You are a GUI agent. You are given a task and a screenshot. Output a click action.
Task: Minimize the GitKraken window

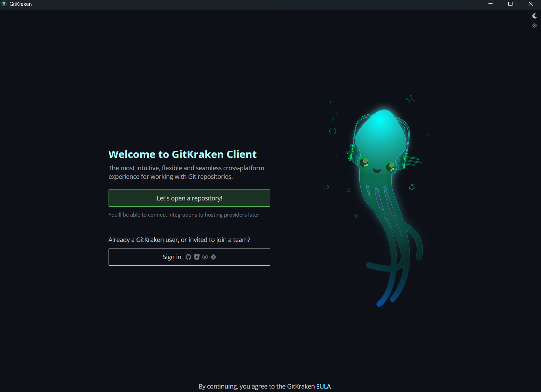point(491,4)
